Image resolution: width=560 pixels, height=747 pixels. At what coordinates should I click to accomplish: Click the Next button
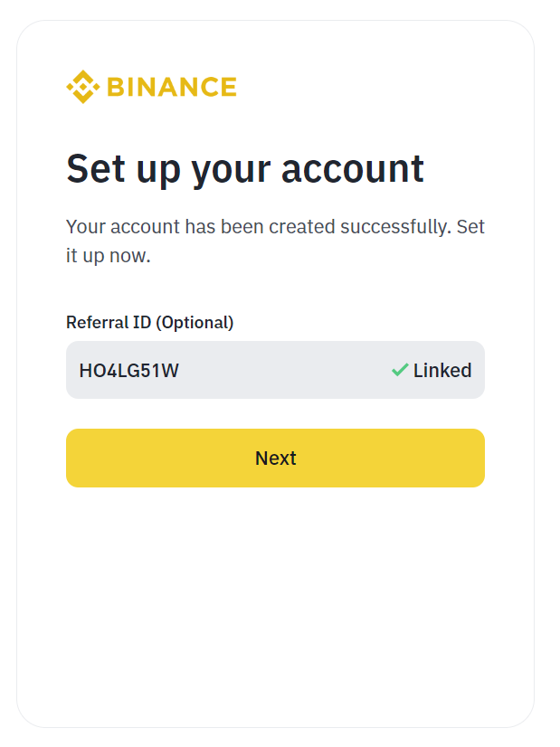point(275,458)
